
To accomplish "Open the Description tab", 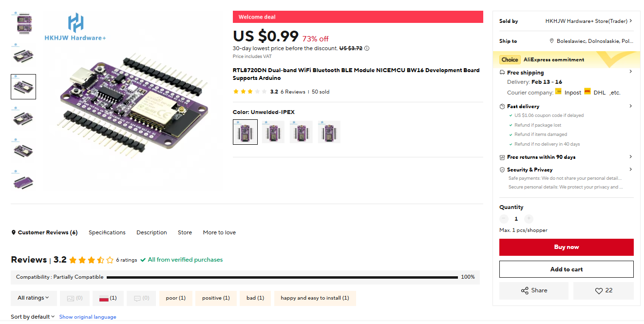I will (152, 232).
